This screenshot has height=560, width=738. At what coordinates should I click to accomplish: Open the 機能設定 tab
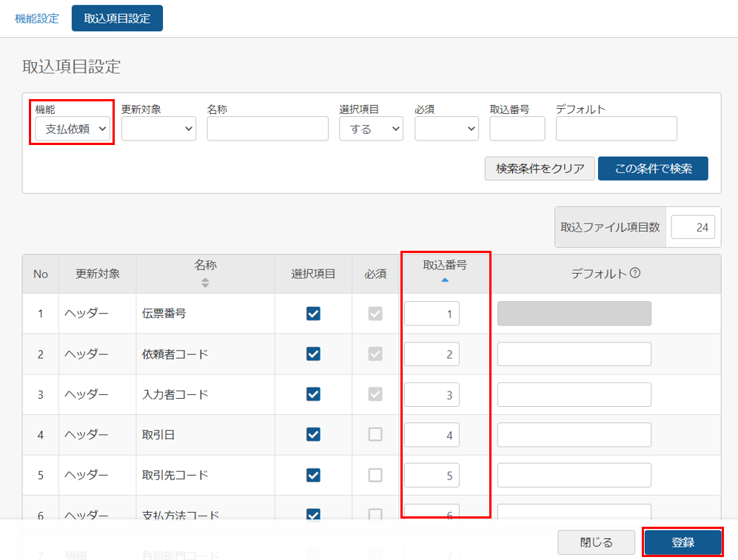(x=37, y=18)
